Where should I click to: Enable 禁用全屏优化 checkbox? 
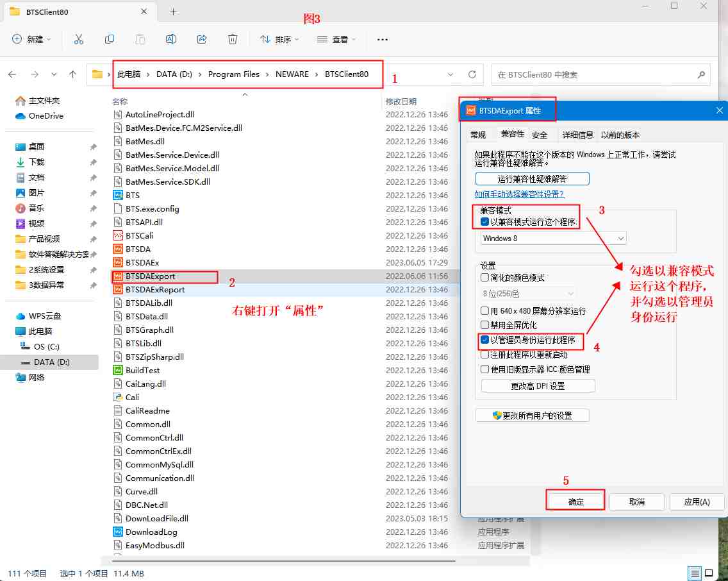[x=484, y=324]
